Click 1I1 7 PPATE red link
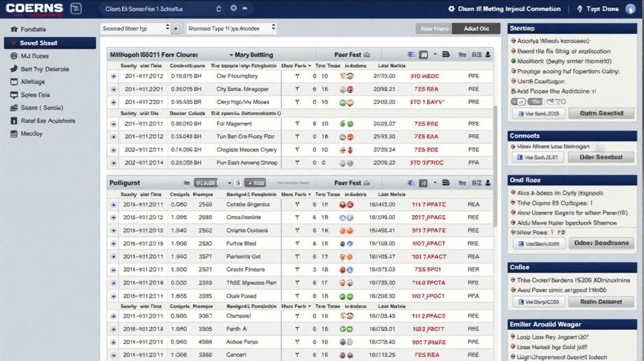644x361 pixels. (428, 205)
